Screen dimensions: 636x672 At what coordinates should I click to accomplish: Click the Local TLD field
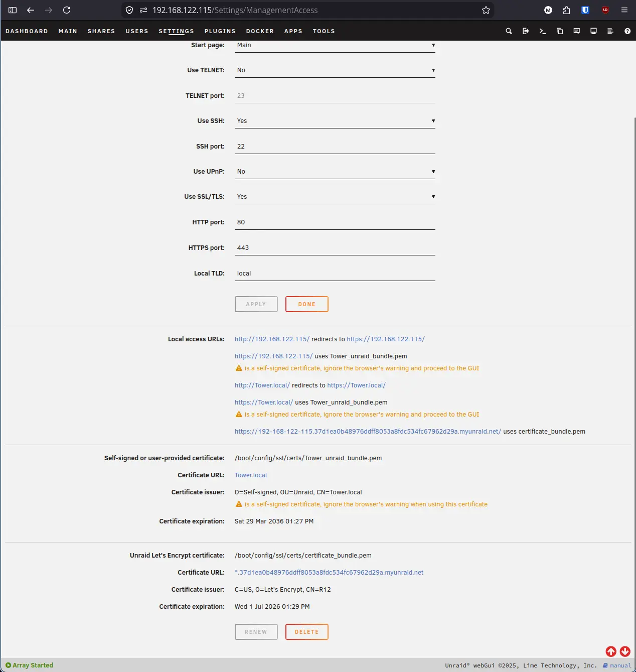pos(335,274)
